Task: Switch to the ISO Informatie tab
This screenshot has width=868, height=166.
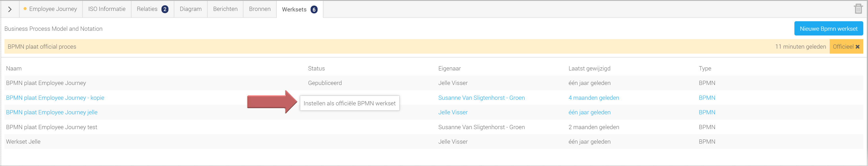Action: [x=107, y=9]
